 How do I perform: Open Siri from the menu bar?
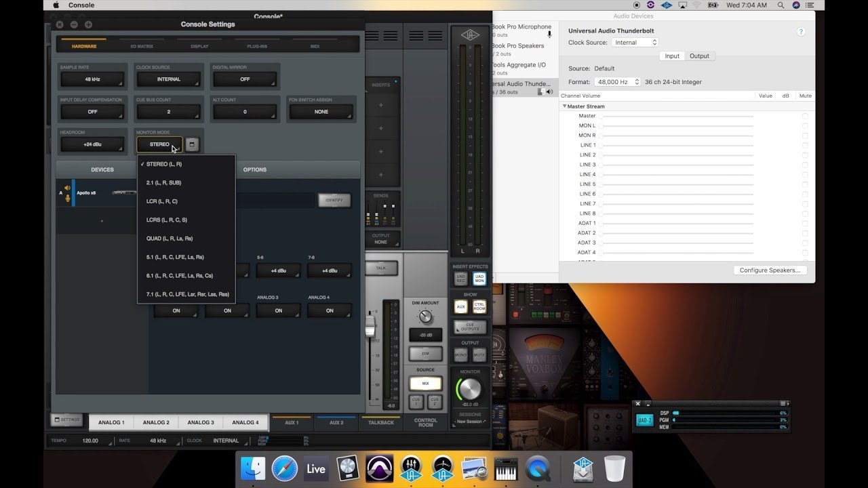click(796, 5)
